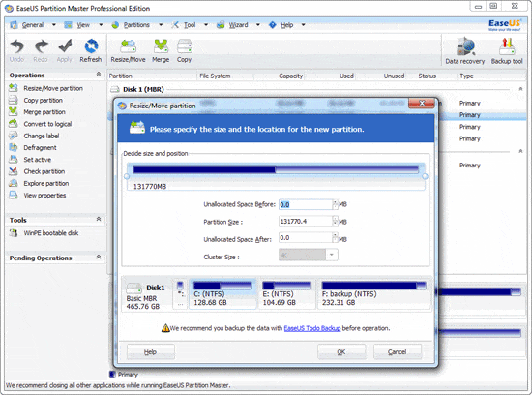Click the Disk1 drive icon in dialog
The image size is (532, 395).
(x=133, y=289)
